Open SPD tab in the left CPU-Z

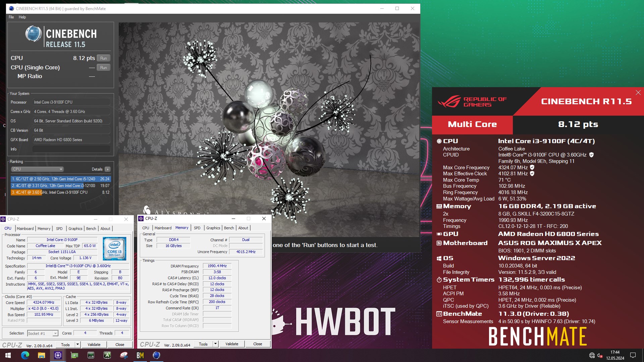pyautogui.click(x=59, y=229)
